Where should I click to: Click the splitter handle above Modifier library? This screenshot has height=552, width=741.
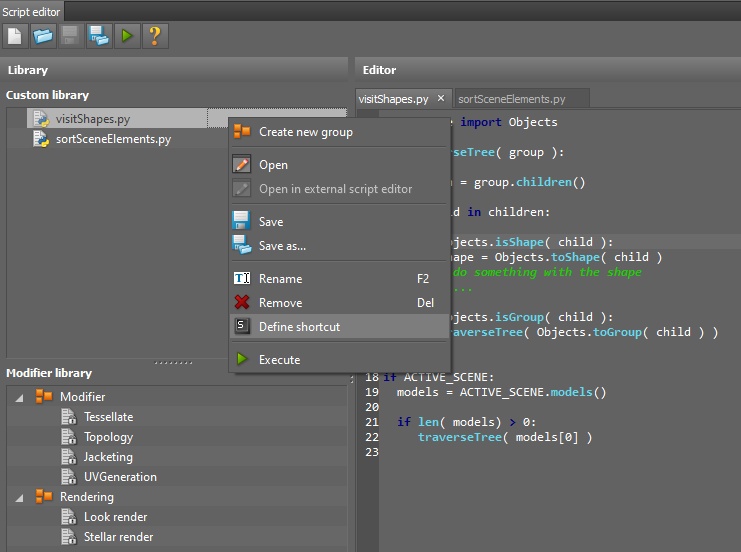click(174, 362)
